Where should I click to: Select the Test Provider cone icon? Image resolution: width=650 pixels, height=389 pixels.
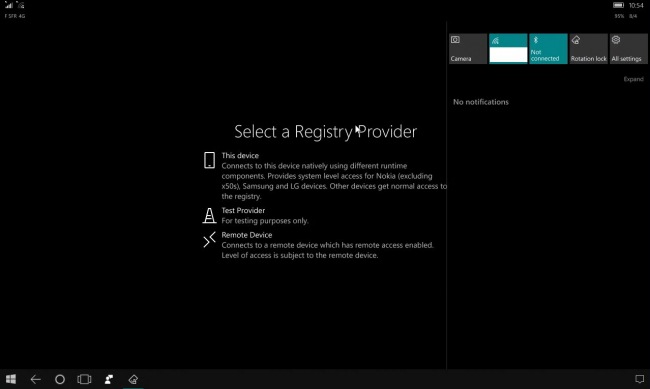[209, 216]
